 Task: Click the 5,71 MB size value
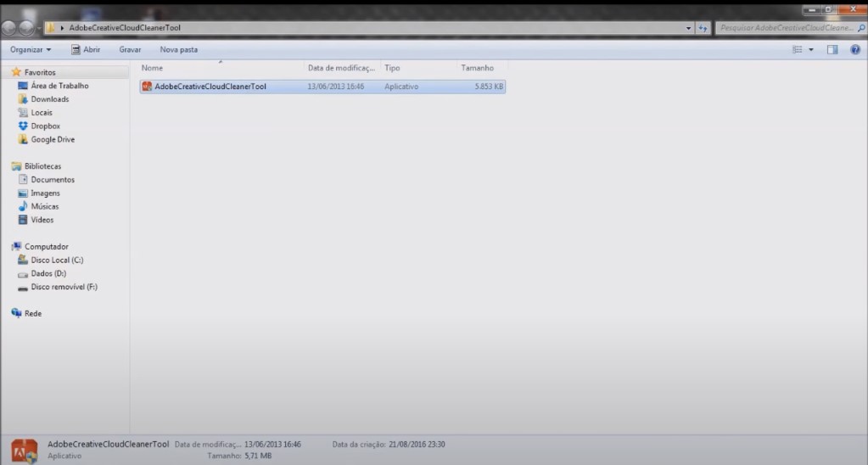(258, 456)
